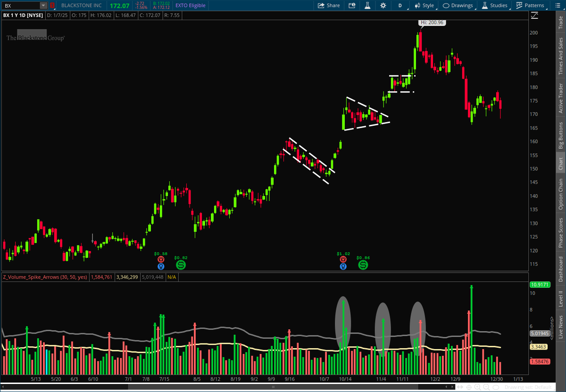Image resolution: width=566 pixels, height=392 pixels.
Task: Click the crosshair pan icon at bottom
Action: click(x=470, y=387)
